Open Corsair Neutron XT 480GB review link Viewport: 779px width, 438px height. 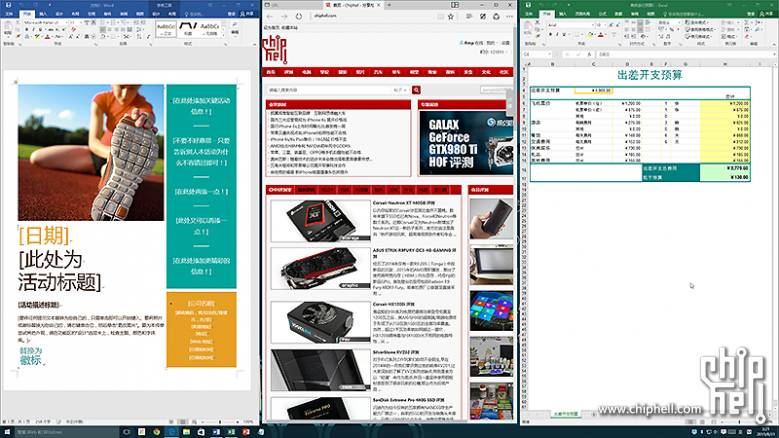(x=404, y=203)
